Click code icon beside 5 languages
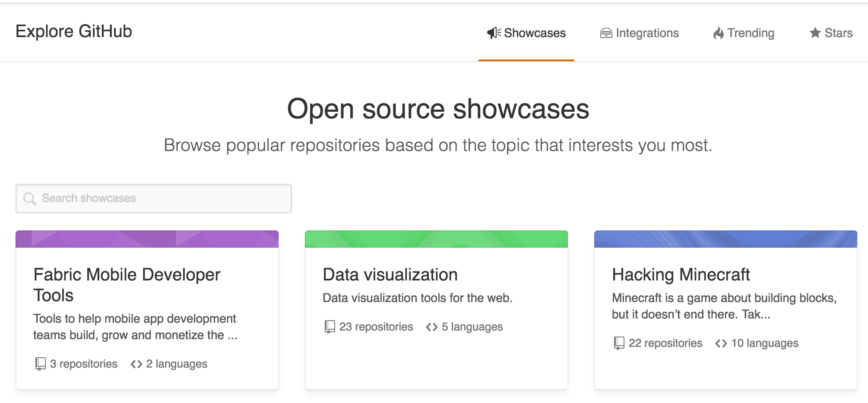868x403 pixels. (432, 327)
